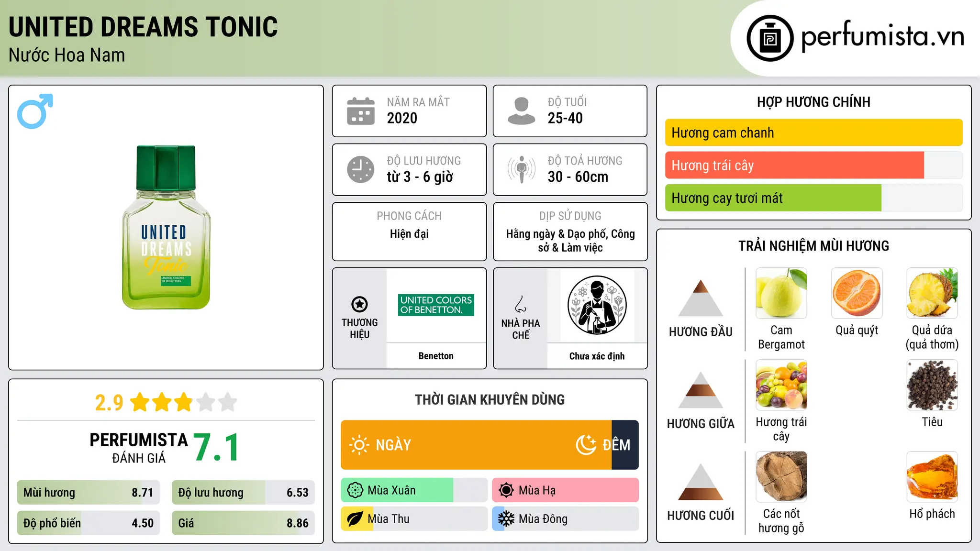Click the perfumista.vn site name
The height and width of the screenshot is (551, 980).
(883, 36)
